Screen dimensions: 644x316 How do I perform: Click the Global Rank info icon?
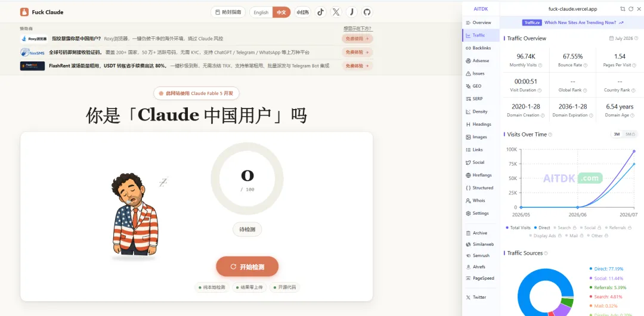(x=586, y=91)
